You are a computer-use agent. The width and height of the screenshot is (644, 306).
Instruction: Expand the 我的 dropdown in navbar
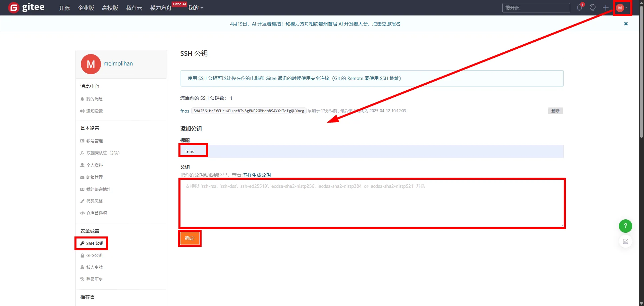[x=195, y=8]
